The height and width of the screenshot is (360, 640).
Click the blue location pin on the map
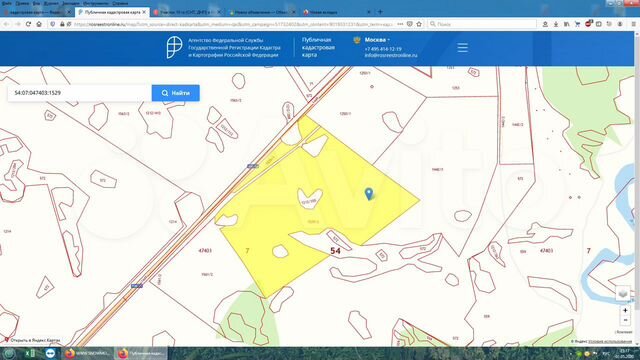pos(369,193)
